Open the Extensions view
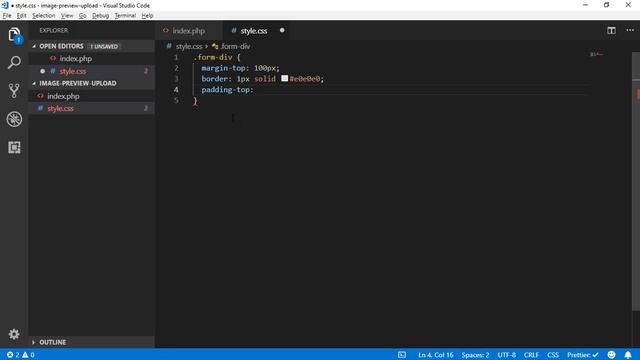This screenshot has height=360, width=640. click(14, 147)
